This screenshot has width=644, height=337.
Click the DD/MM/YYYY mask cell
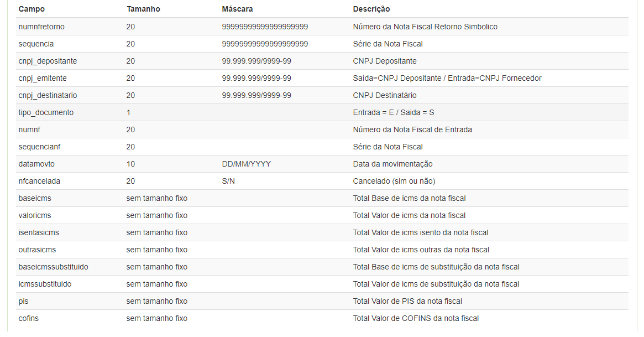246,164
